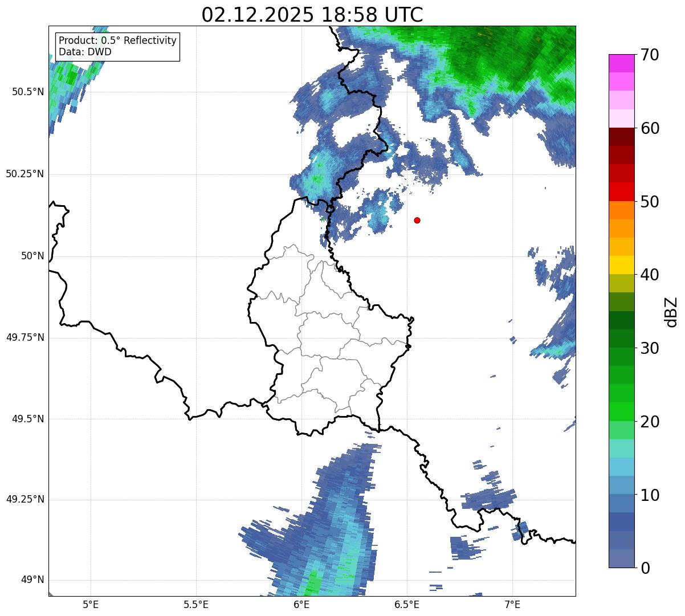Click the longitude label 6°E

click(301, 604)
